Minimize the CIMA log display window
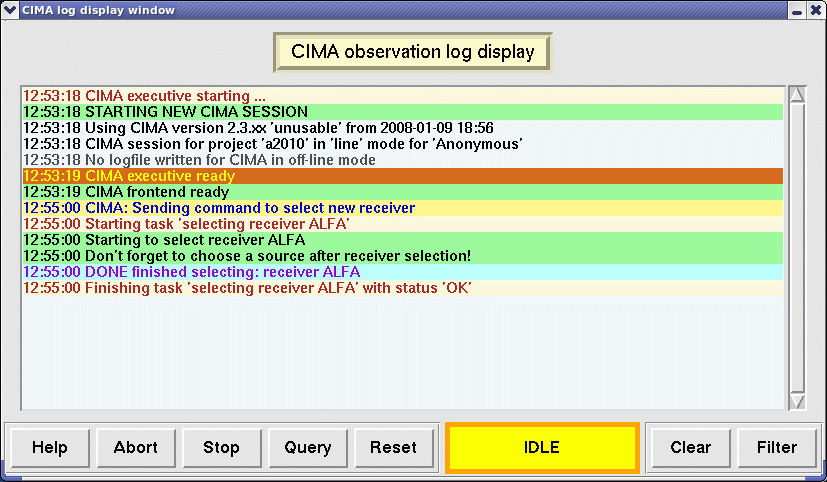This screenshot has height=482, width=827. (x=796, y=10)
